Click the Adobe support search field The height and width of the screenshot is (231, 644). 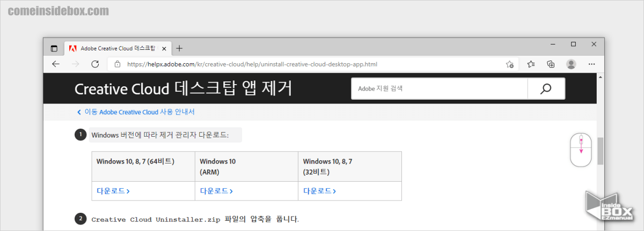(x=440, y=88)
